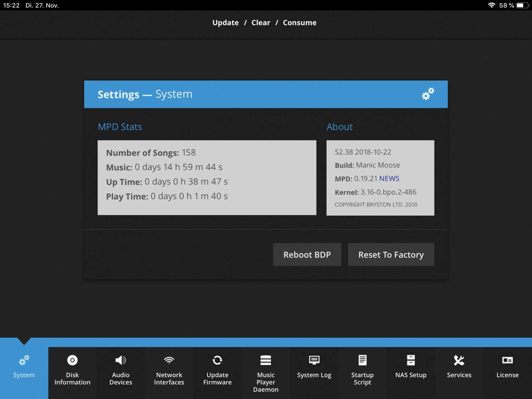The image size is (532, 399).
Task: Select Update in the top menu
Action: pyautogui.click(x=226, y=23)
